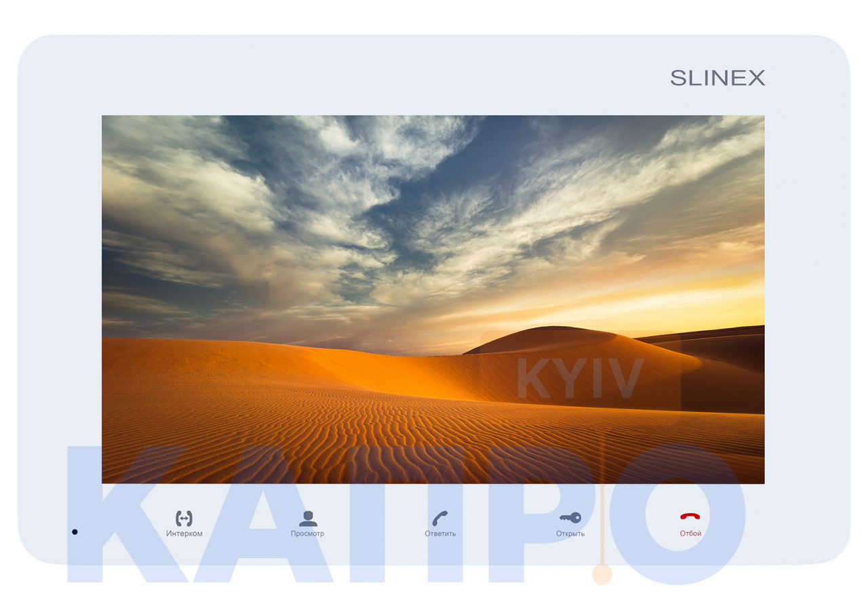Click the small black microphone dot
The width and height of the screenshot is (868, 600).
pyautogui.click(x=75, y=532)
